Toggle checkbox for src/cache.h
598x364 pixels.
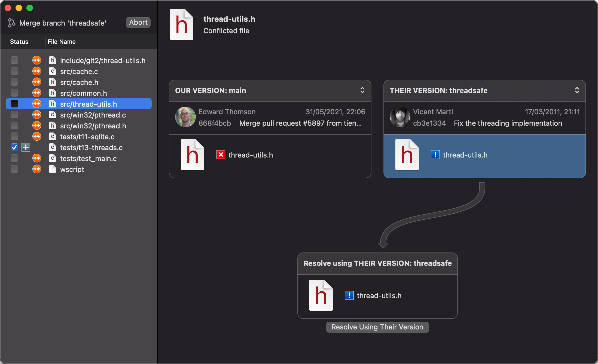[14, 82]
